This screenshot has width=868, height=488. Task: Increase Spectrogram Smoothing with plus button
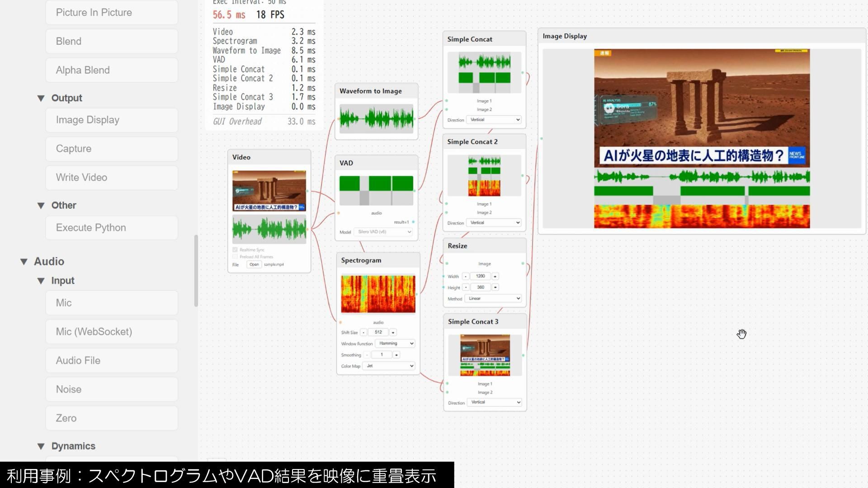point(396,355)
